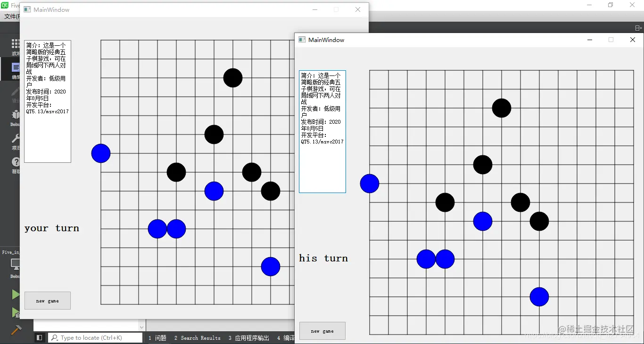This screenshot has width=644, height=344.
Task: Click the lowest blue piece on left board
Action: coord(271,267)
